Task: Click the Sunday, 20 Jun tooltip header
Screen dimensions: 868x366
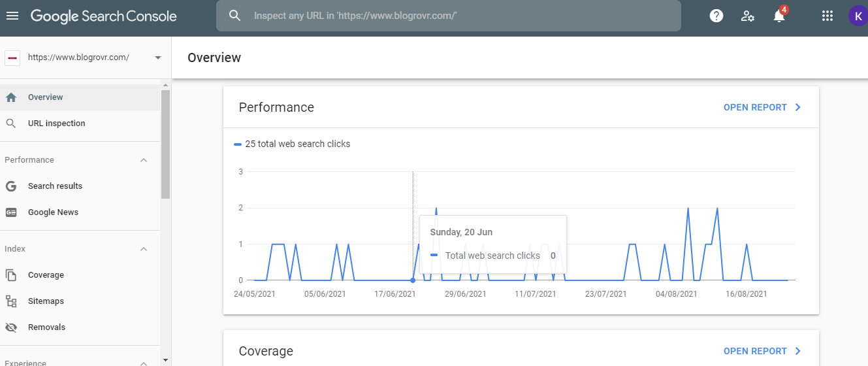Action: tap(461, 232)
